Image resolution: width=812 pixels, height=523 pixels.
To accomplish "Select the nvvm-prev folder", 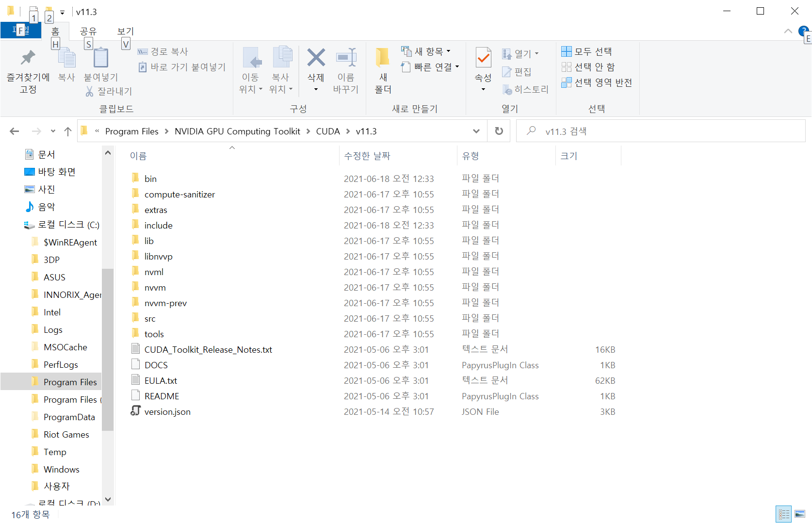I will tap(165, 303).
